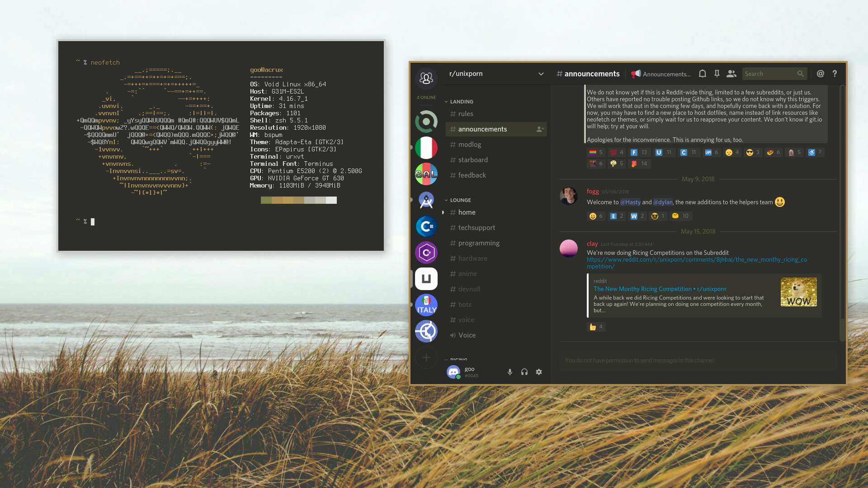The image size is (868, 488).
Task: Show pinned messages with pin icon
Action: coord(717,74)
